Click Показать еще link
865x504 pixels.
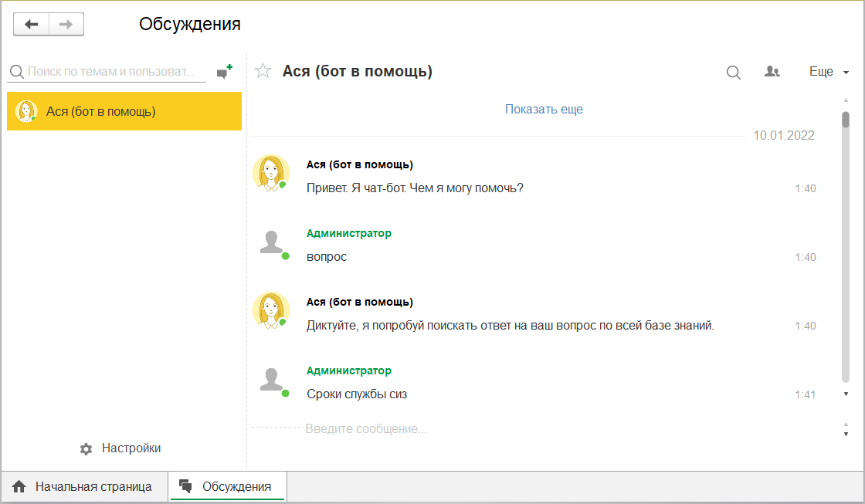[x=544, y=109]
